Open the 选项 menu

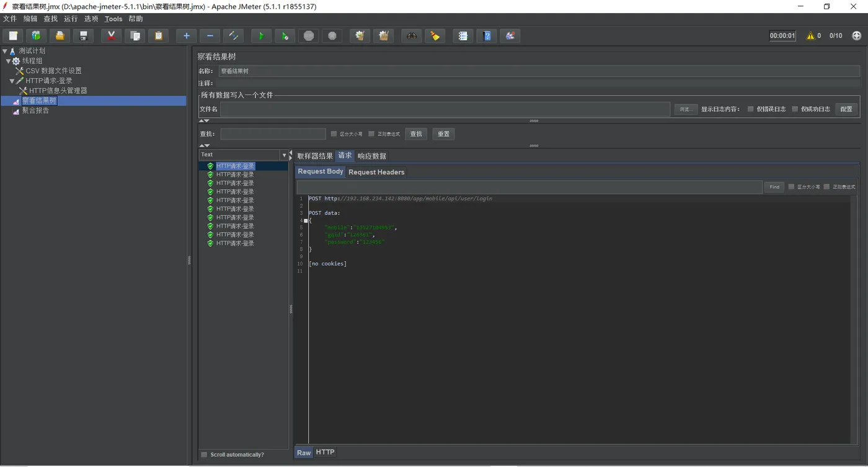(x=91, y=19)
